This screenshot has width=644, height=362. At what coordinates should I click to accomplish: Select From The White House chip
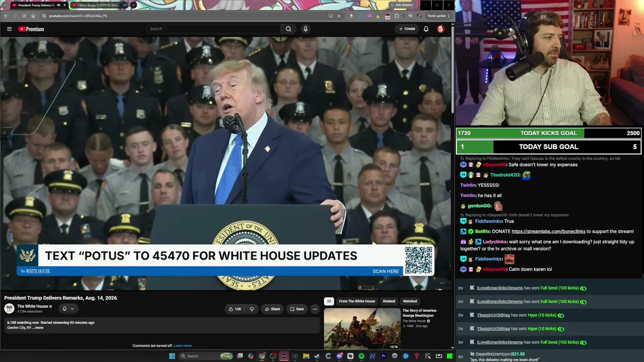coord(357,301)
